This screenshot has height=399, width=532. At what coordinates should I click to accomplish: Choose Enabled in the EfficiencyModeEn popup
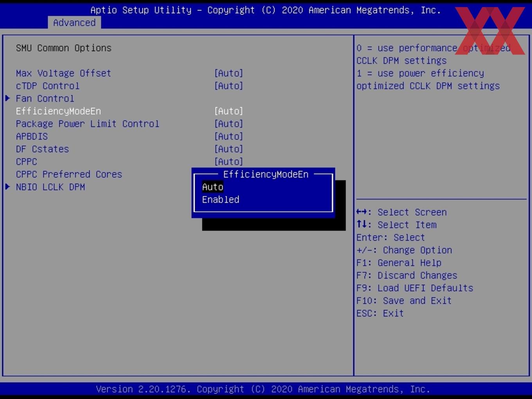(221, 199)
